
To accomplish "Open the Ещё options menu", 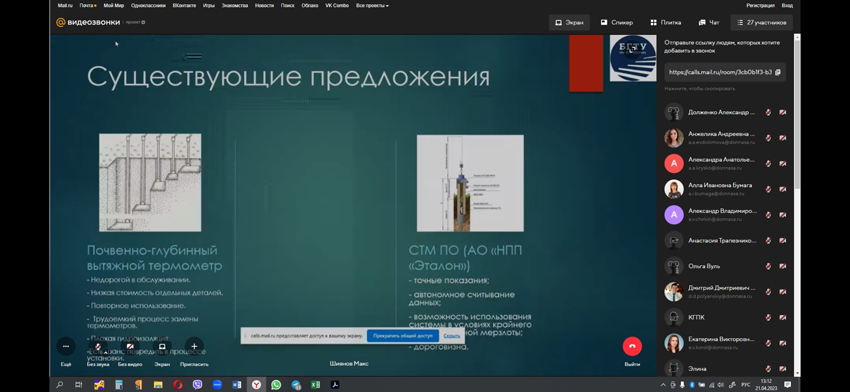I will pyautogui.click(x=66, y=346).
